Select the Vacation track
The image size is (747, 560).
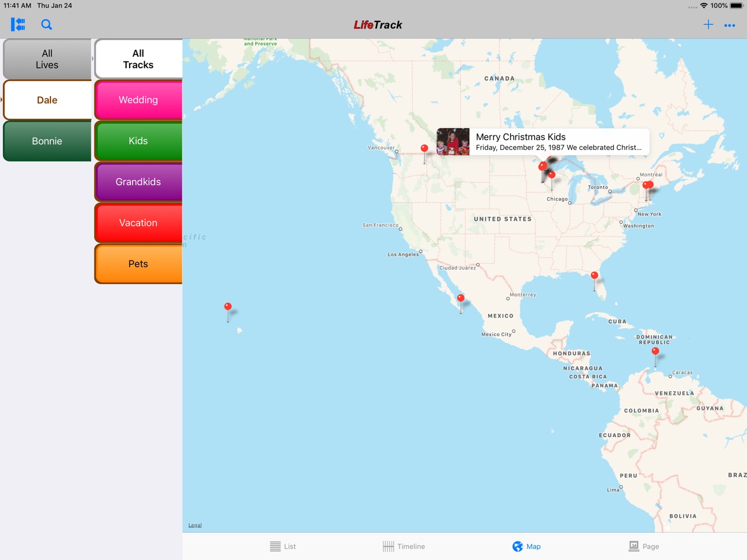(138, 223)
